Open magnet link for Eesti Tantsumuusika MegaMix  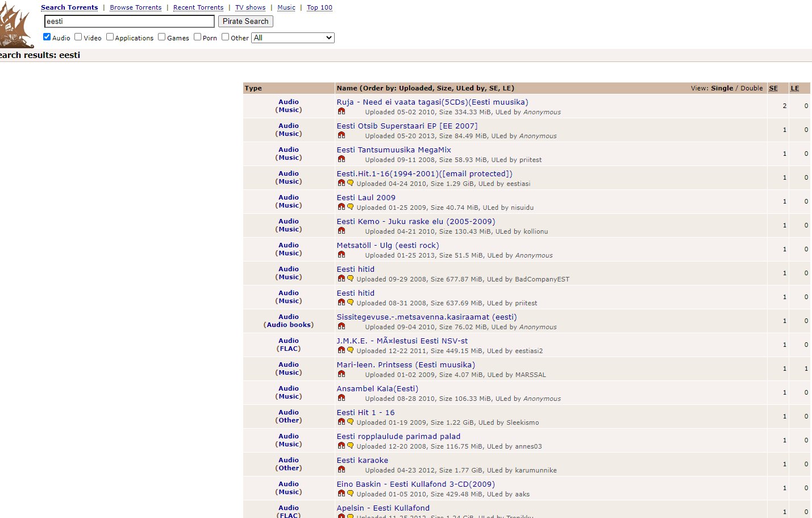[x=342, y=159]
